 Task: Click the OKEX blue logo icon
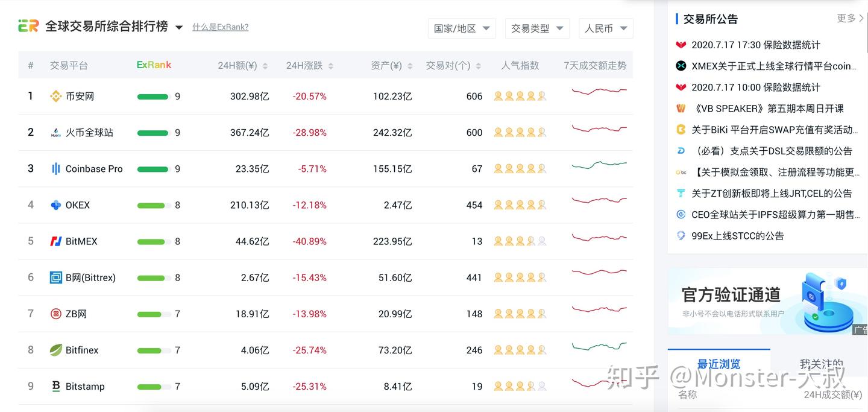click(56, 204)
